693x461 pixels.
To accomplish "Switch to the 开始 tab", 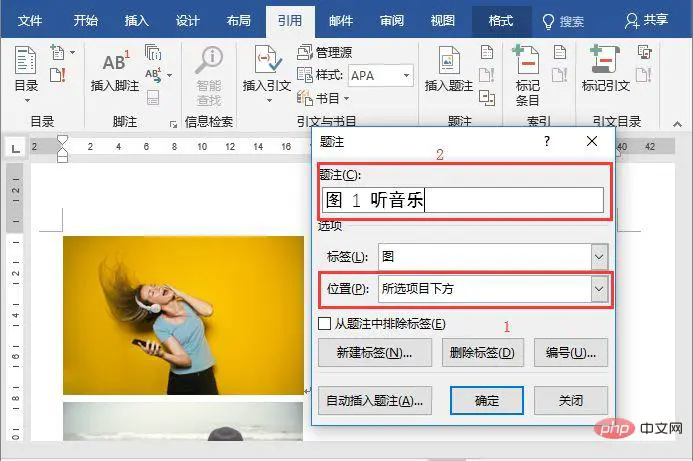I will click(x=85, y=20).
